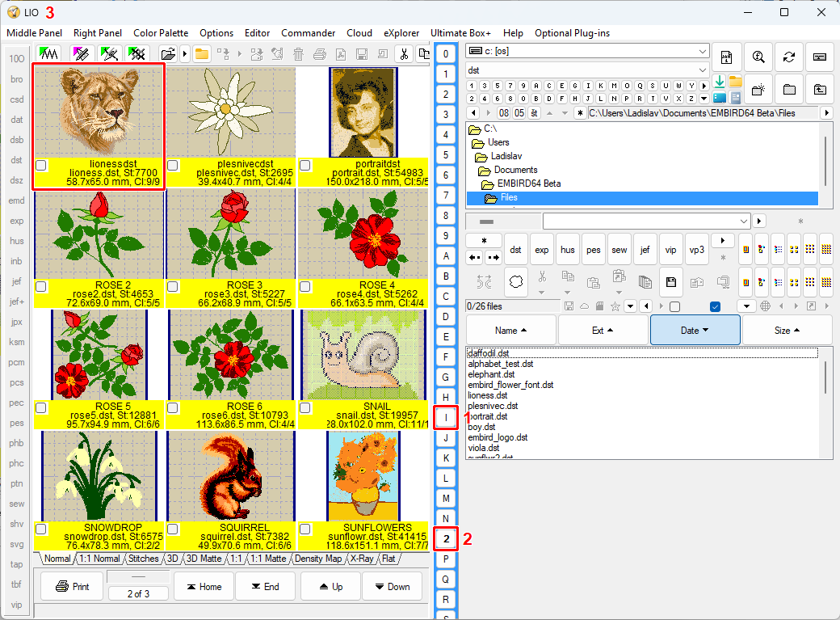Open the empty combo box above format buttons
840x620 pixels.
click(744, 221)
